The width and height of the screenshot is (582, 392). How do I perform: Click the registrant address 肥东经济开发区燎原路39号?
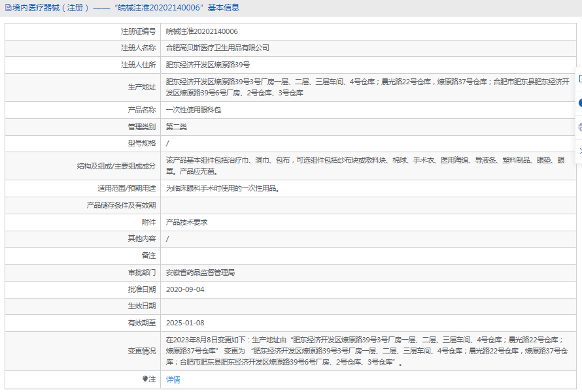[207, 65]
